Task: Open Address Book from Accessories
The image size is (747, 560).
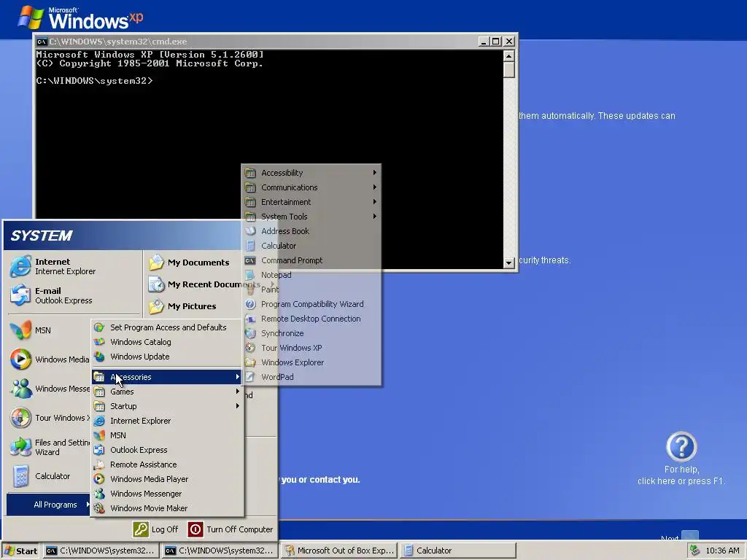Action: 311,231
